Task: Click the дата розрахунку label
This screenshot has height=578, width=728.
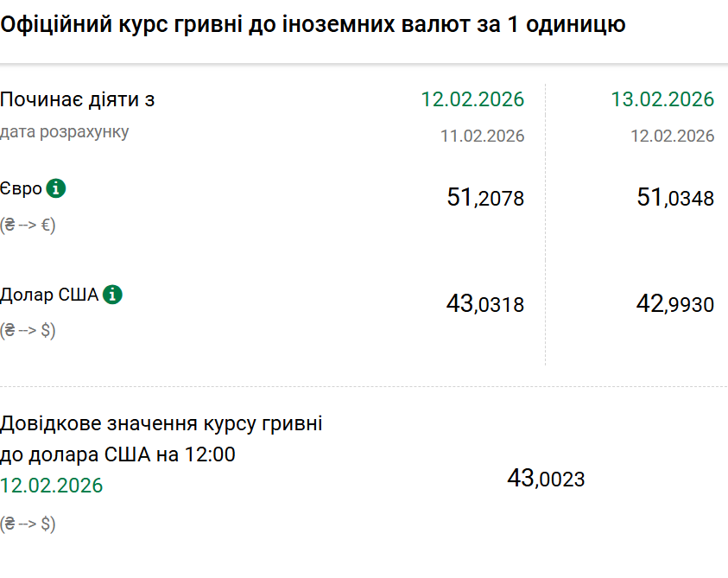Action: click(x=65, y=132)
